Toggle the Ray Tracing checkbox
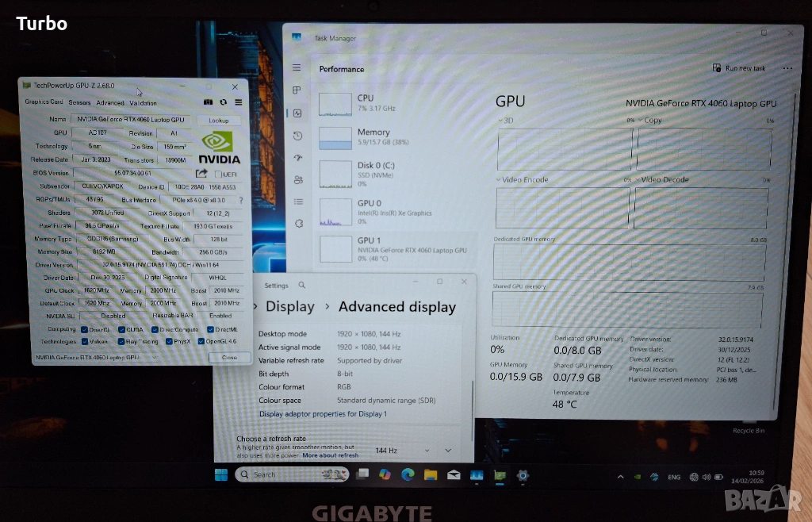 [x=123, y=342]
